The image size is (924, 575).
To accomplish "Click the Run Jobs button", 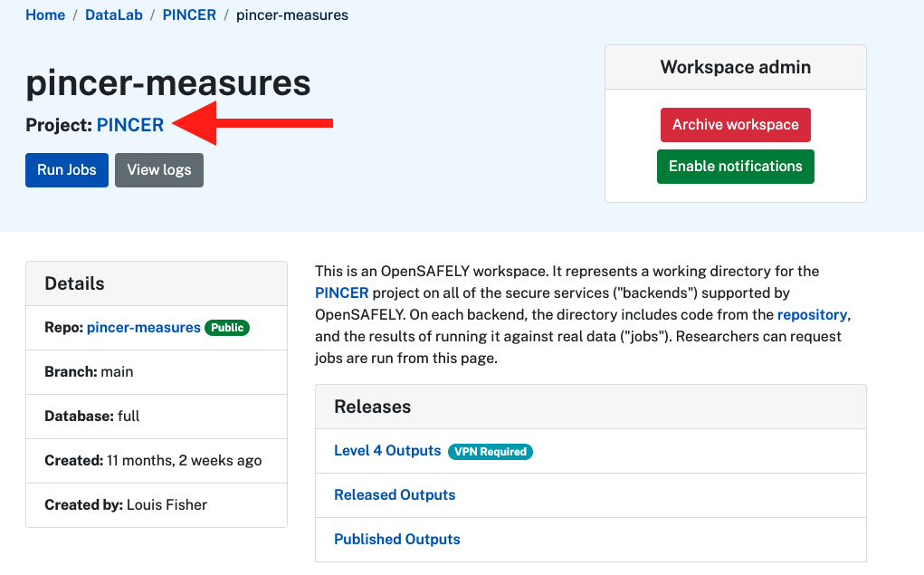I will (x=66, y=169).
